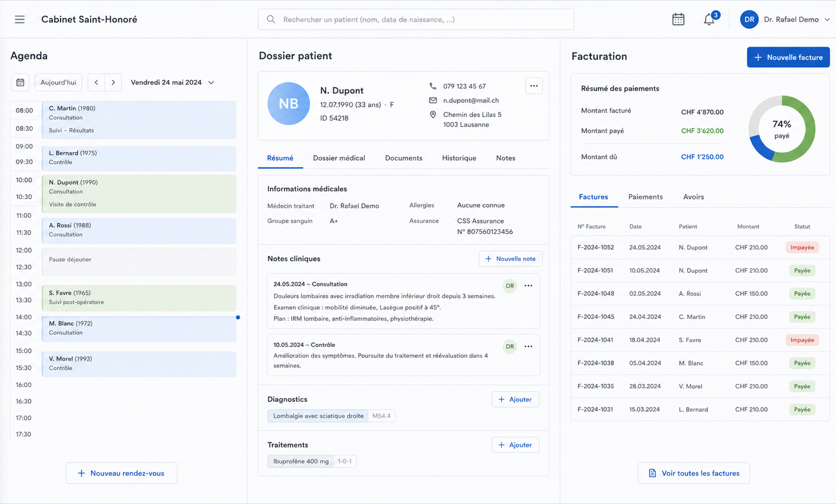
Task: Select the Factures tab
Action: pos(593,197)
